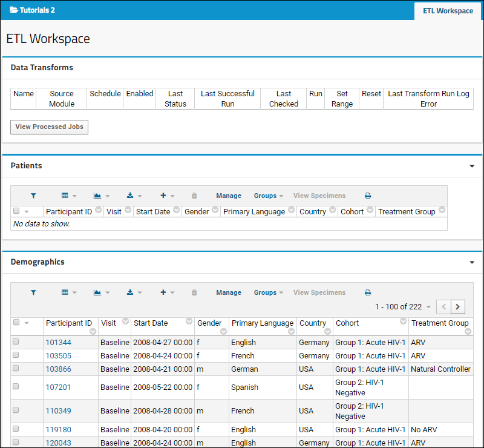Open Demographics Treatment Group column dropdown
The width and height of the screenshot is (484, 448).
[468, 332]
